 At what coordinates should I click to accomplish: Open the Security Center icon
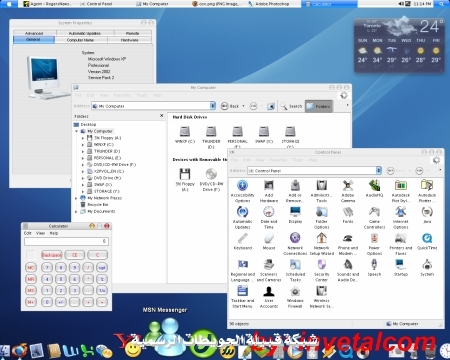[321, 270]
